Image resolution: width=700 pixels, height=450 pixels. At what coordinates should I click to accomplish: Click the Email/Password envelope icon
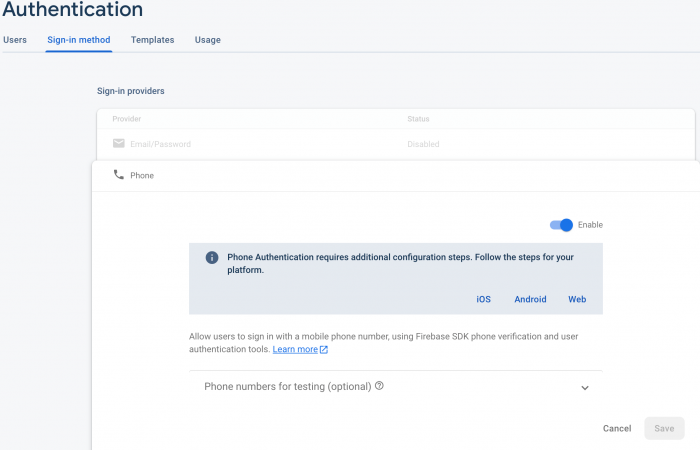tap(119, 144)
